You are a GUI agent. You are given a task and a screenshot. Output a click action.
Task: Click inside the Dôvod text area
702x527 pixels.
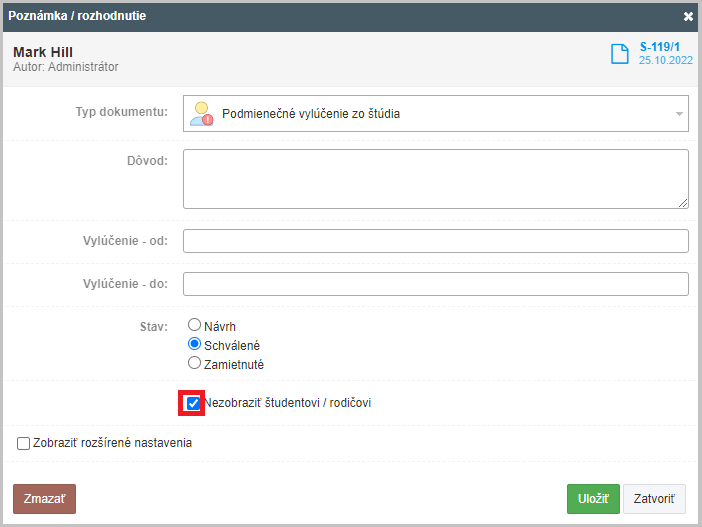[436, 179]
